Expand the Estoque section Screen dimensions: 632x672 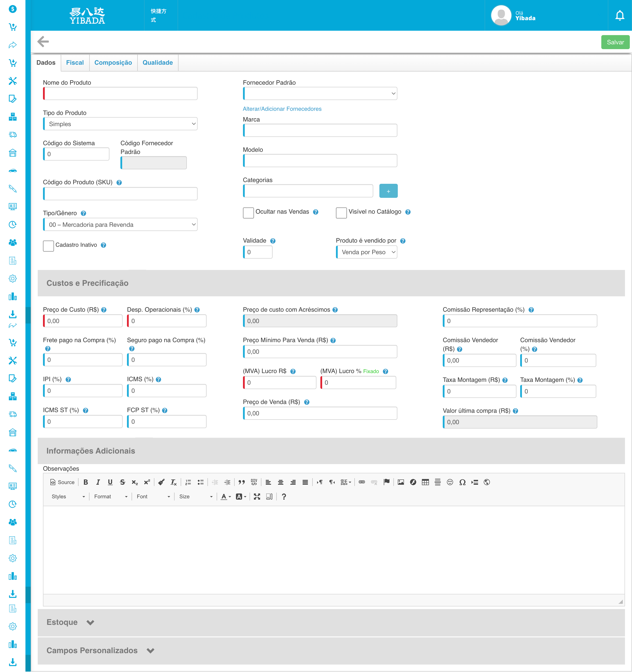click(x=90, y=622)
